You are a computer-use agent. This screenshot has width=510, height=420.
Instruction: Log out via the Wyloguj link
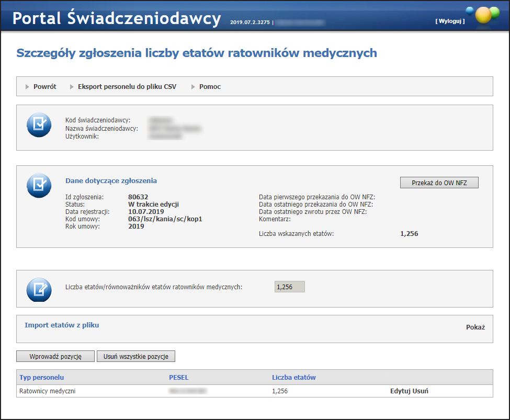coord(449,21)
